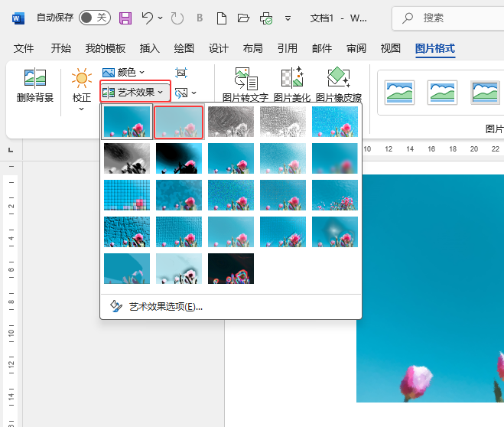Switch to the 引用 tab
The width and height of the screenshot is (504, 427).
(x=288, y=48)
